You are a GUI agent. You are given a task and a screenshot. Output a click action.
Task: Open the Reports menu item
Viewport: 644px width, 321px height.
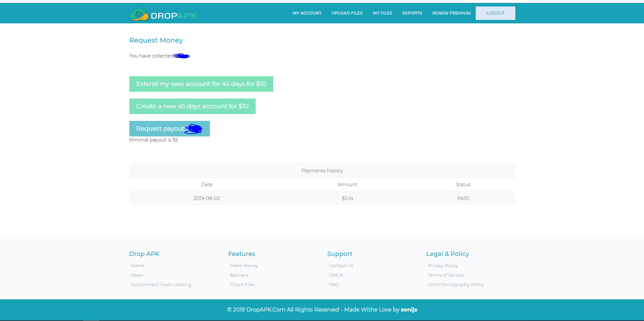pyautogui.click(x=412, y=13)
